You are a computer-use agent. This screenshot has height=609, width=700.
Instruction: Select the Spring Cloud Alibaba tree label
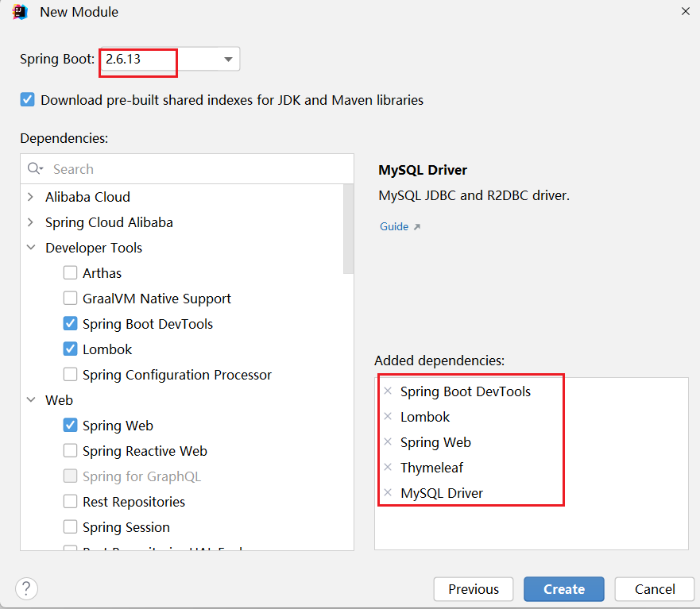pos(109,222)
